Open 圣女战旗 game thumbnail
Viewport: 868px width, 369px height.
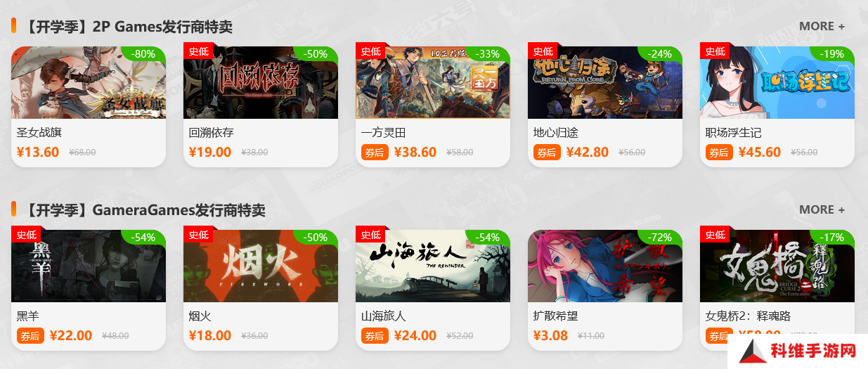pos(89,83)
